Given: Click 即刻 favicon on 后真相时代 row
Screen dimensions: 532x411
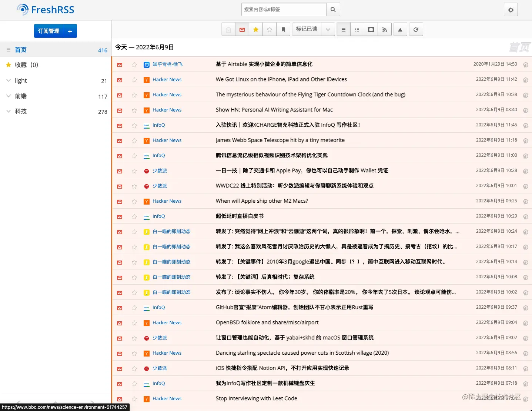Looking at the screenshot, I should [x=147, y=278].
